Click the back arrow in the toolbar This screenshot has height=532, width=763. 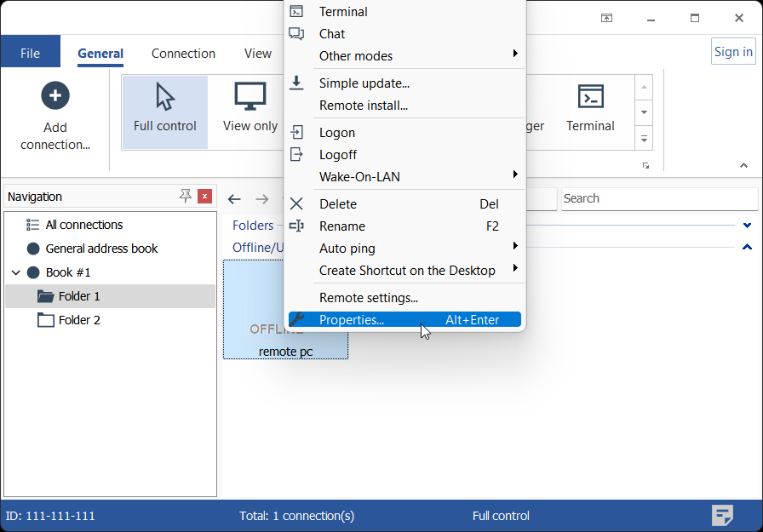(234, 199)
